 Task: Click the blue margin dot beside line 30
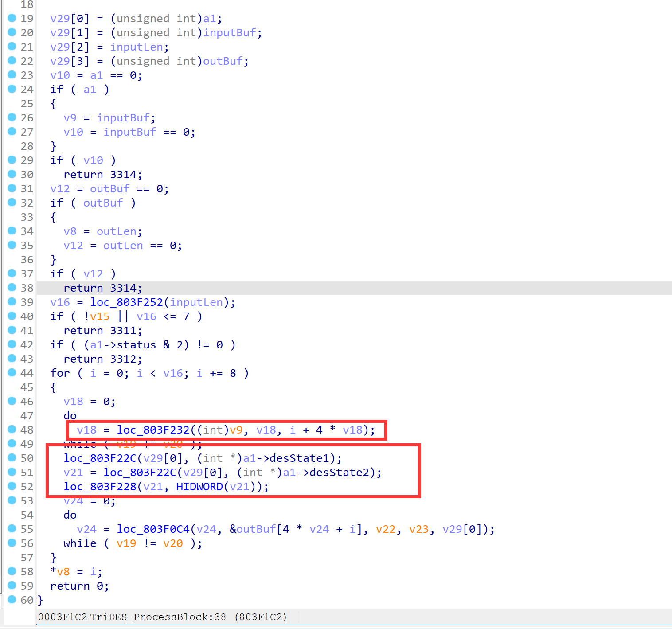(12, 174)
